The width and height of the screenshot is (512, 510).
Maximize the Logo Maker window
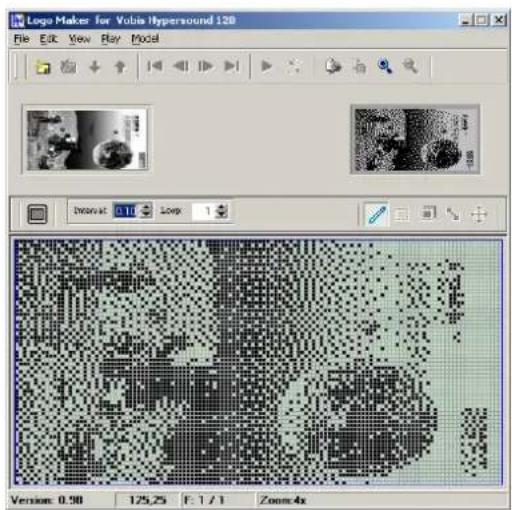tap(482, 20)
